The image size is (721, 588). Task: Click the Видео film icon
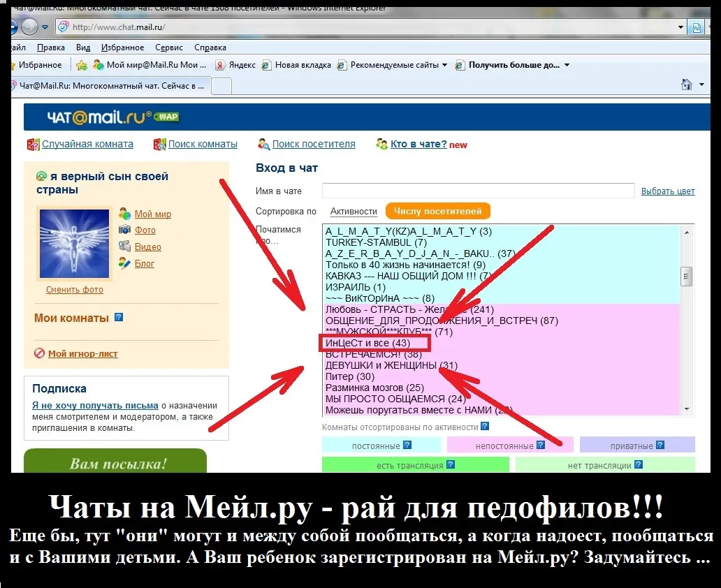[x=124, y=246]
